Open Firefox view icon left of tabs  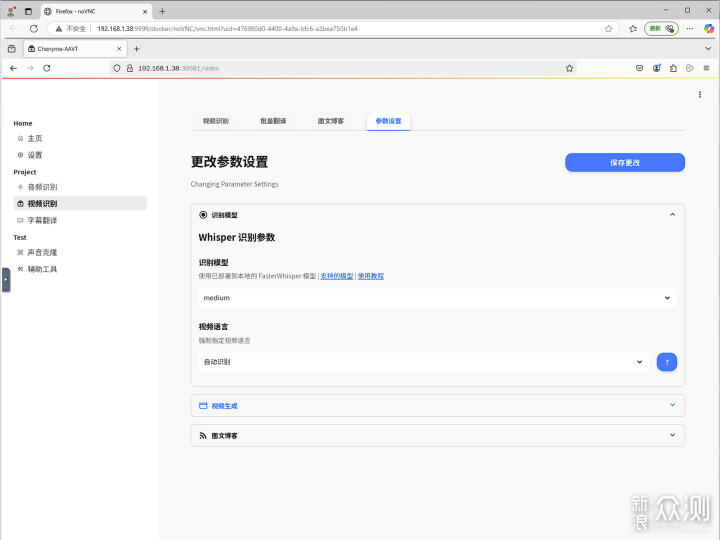click(x=11, y=49)
